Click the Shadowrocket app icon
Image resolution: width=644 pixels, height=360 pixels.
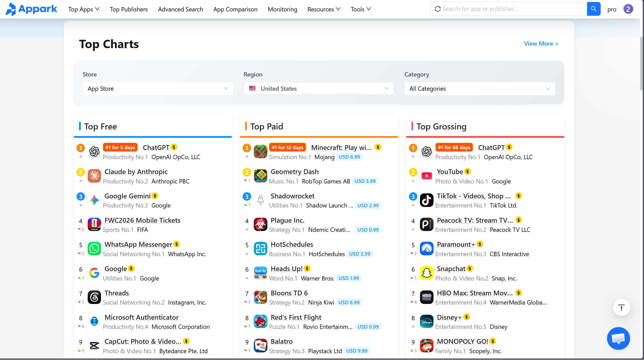[260, 200]
